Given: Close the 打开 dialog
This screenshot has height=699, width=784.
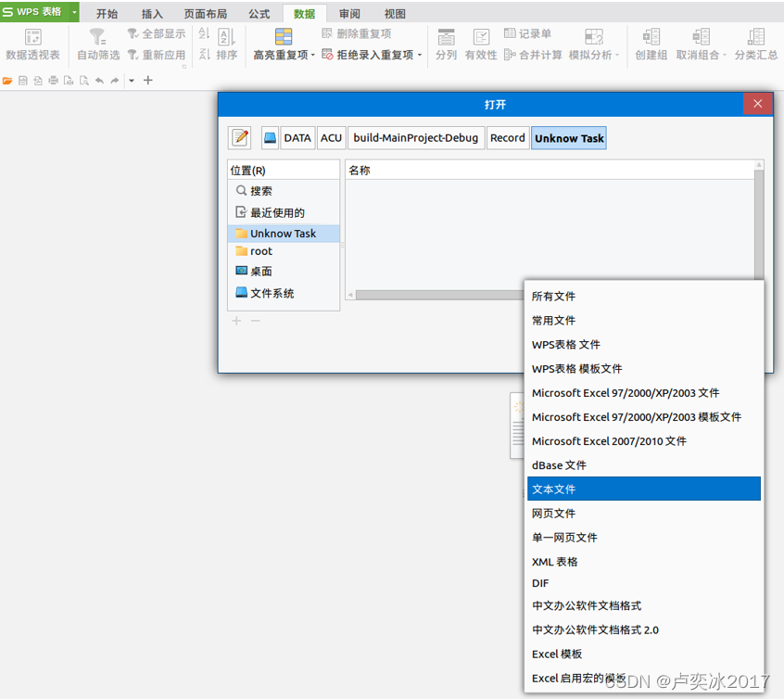Looking at the screenshot, I should coord(758,104).
